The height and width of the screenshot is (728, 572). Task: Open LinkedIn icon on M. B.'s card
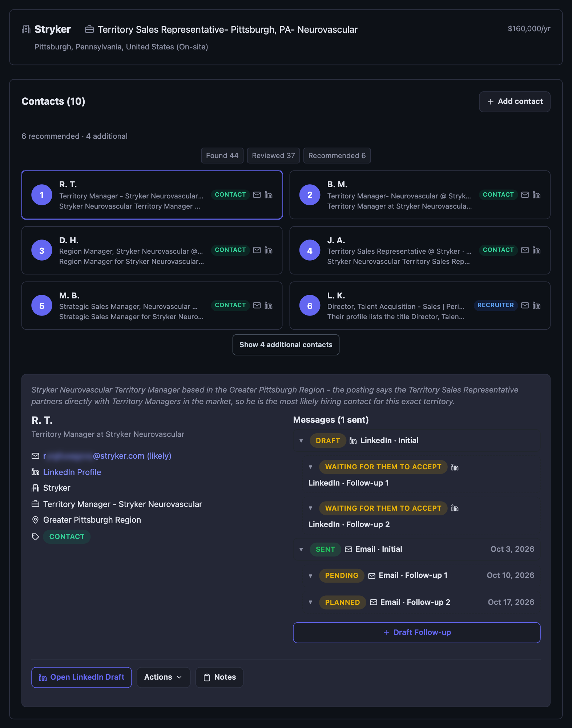click(x=269, y=305)
